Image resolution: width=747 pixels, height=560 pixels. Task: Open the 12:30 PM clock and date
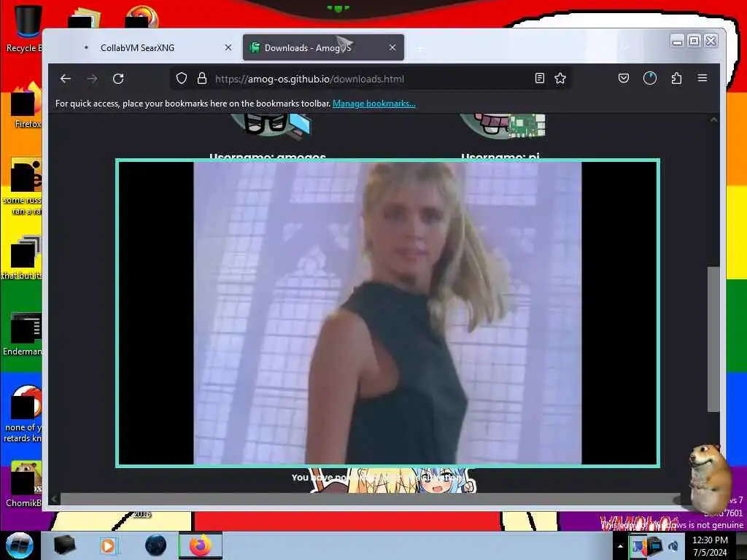(x=710, y=546)
